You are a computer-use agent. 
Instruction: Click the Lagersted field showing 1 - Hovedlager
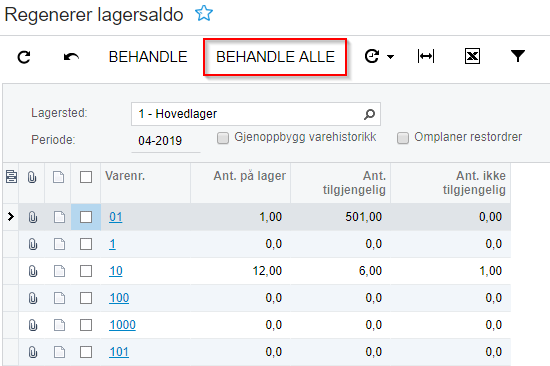pyautogui.click(x=256, y=114)
